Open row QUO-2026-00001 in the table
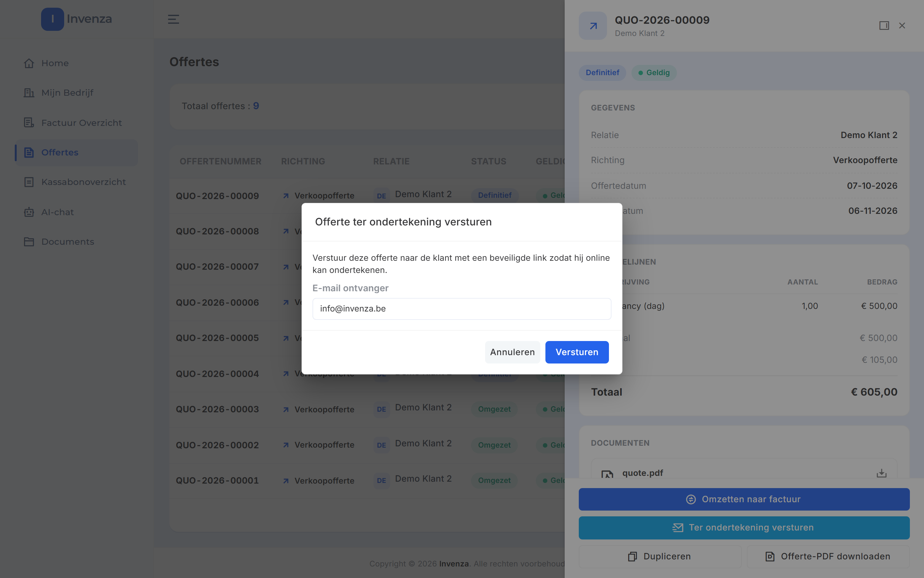The image size is (924, 578). pyautogui.click(x=366, y=480)
